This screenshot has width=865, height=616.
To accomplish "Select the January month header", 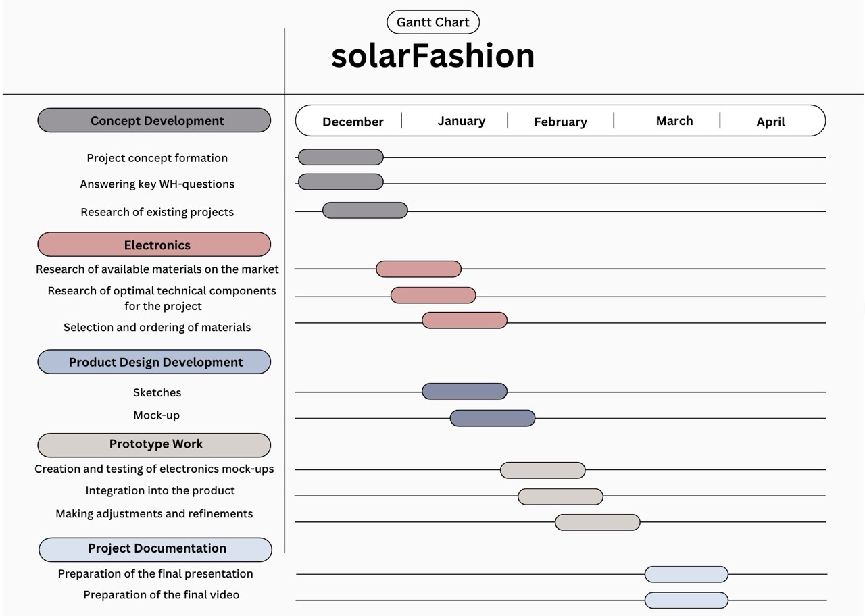I will [461, 121].
